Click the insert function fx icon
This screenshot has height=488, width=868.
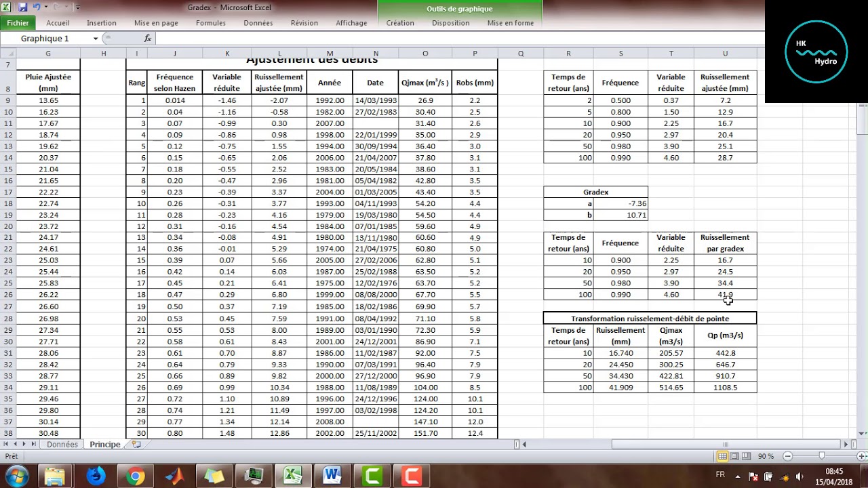148,39
